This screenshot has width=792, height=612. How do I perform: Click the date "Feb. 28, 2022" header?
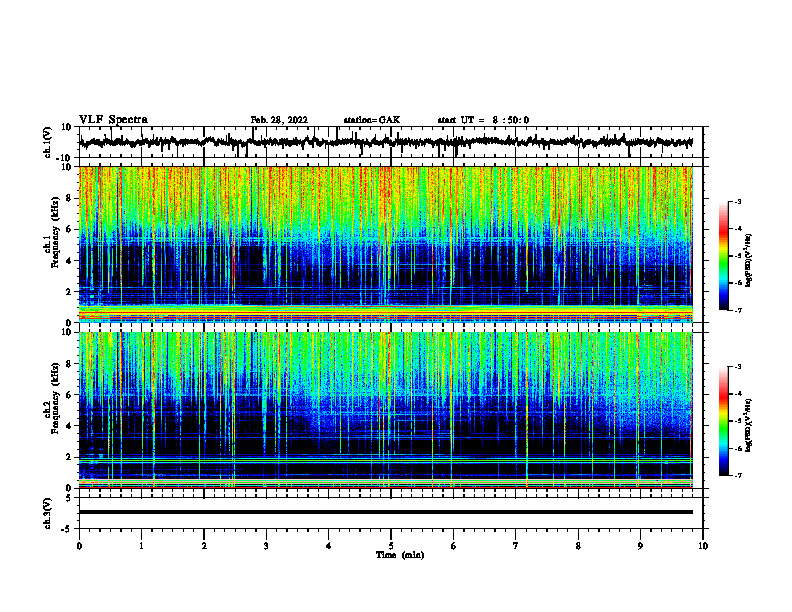279,120
